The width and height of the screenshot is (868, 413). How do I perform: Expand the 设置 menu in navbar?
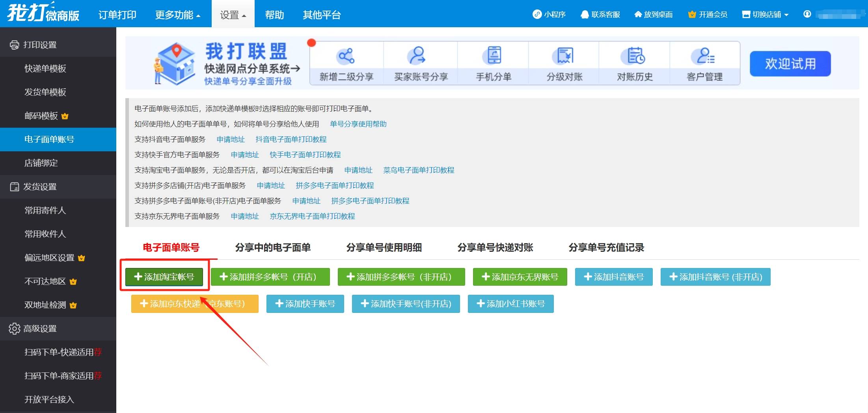pyautogui.click(x=233, y=15)
